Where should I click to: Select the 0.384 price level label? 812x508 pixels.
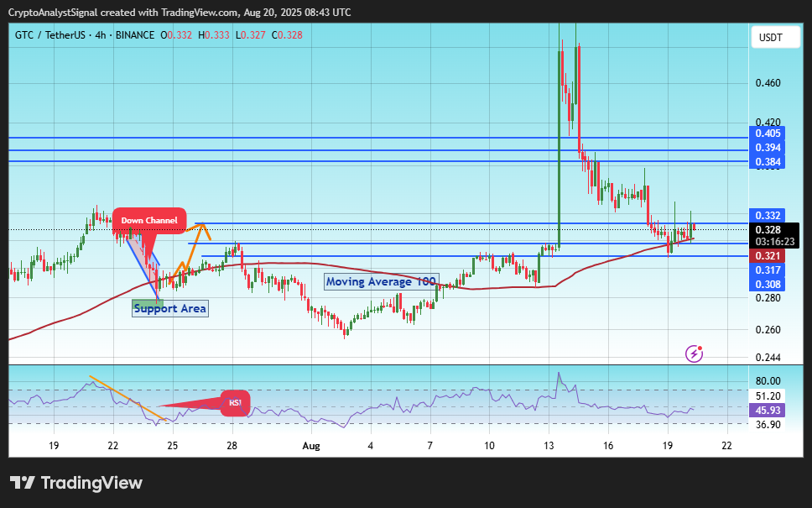(x=768, y=162)
